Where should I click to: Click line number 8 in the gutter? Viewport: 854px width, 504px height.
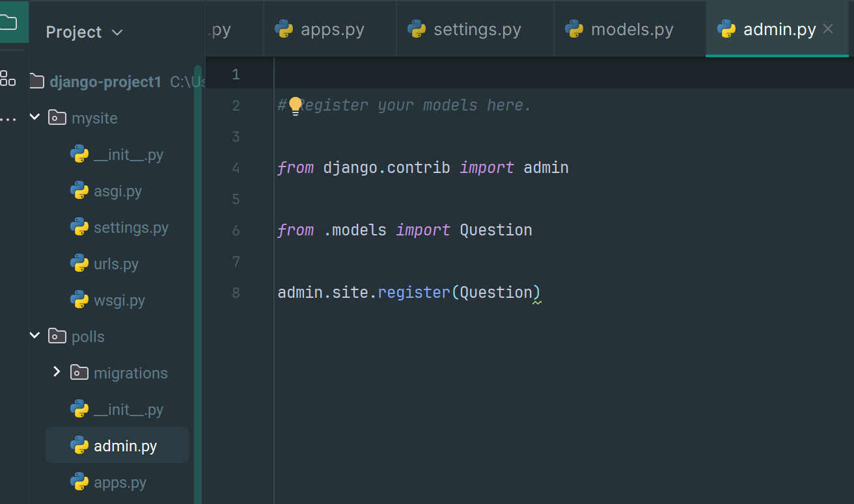(236, 293)
